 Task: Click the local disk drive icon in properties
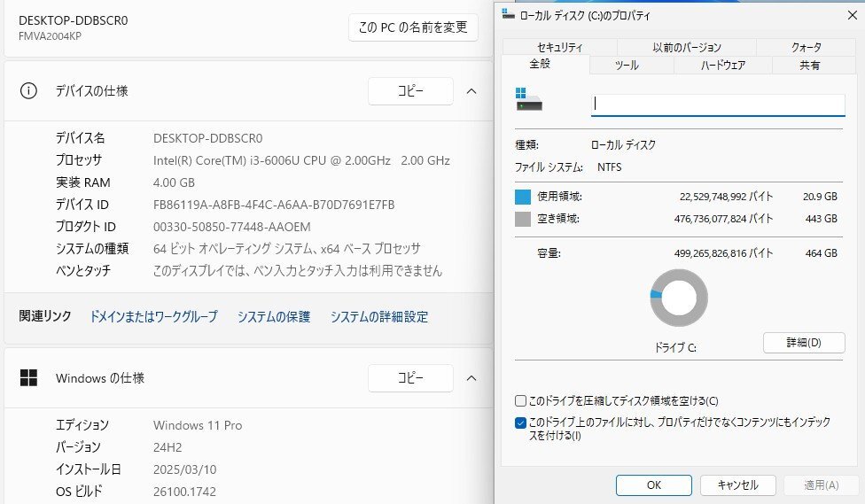[528, 100]
